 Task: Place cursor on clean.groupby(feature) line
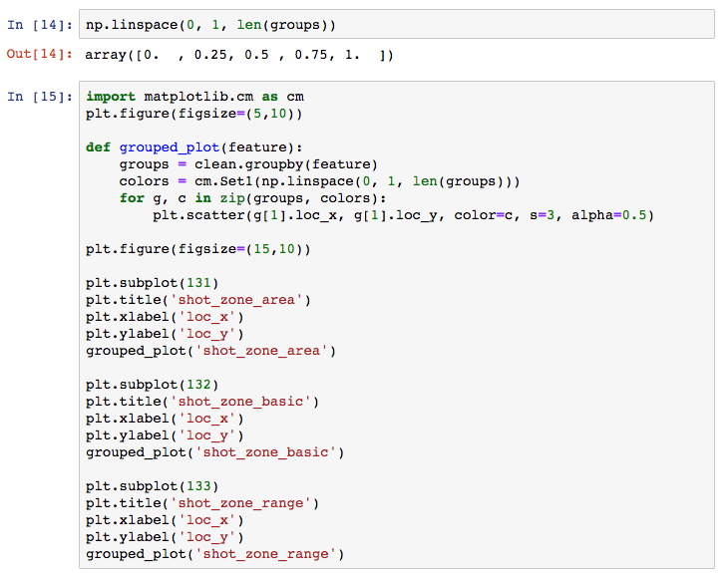coord(249,164)
